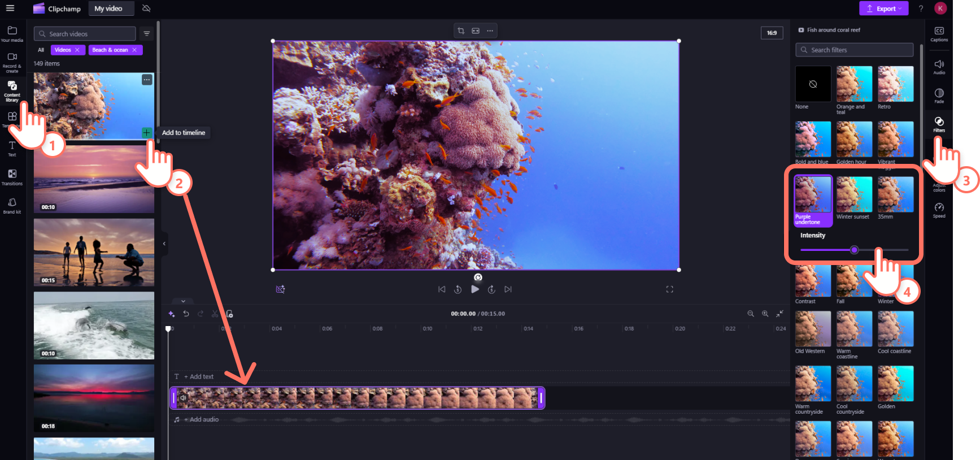
Task: Click the crop tool above preview
Action: click(461, 31)
